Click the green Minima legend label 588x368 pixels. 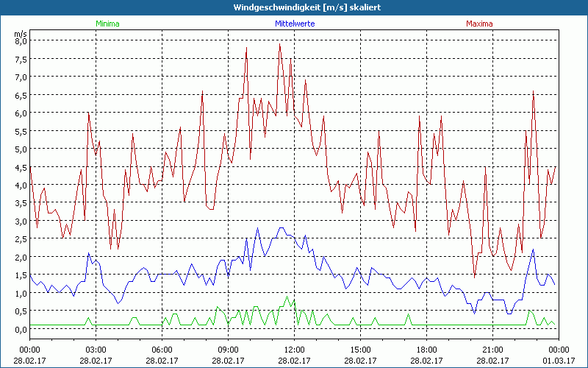[x=107, y=24]
